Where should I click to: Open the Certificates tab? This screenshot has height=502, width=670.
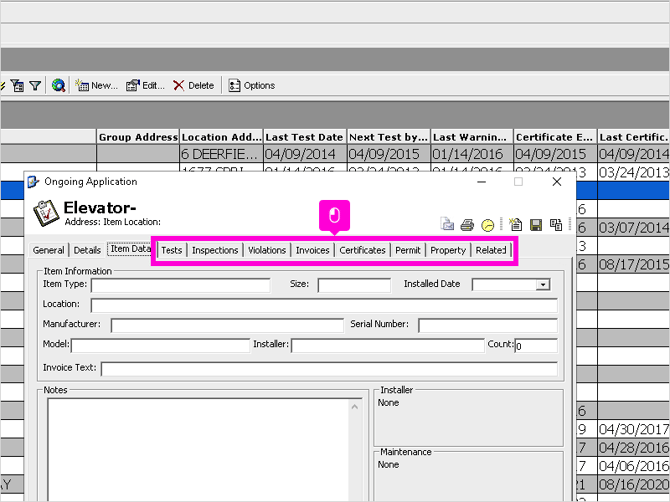362,250
